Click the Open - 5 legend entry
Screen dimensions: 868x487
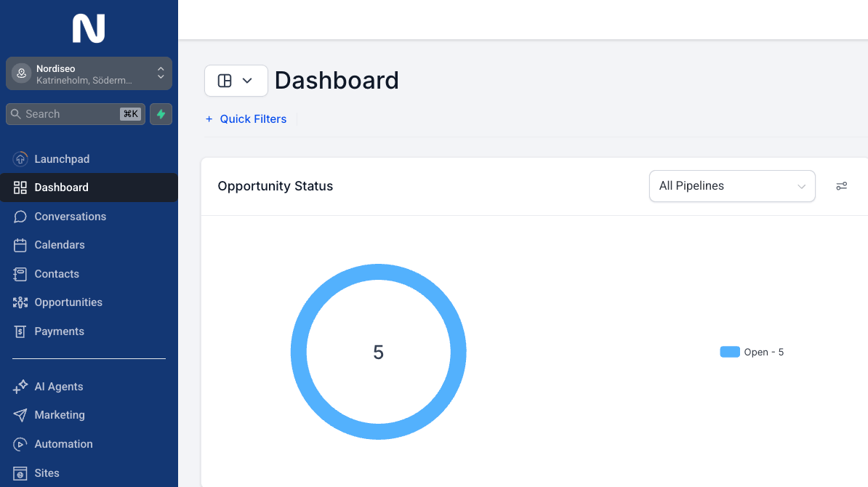(752, 352)
